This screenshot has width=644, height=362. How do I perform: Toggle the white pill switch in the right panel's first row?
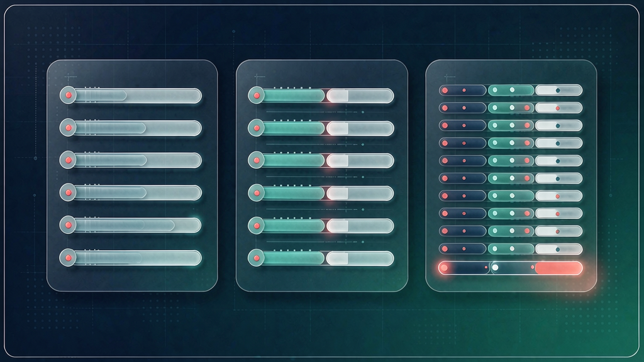(x=558, y=90)
